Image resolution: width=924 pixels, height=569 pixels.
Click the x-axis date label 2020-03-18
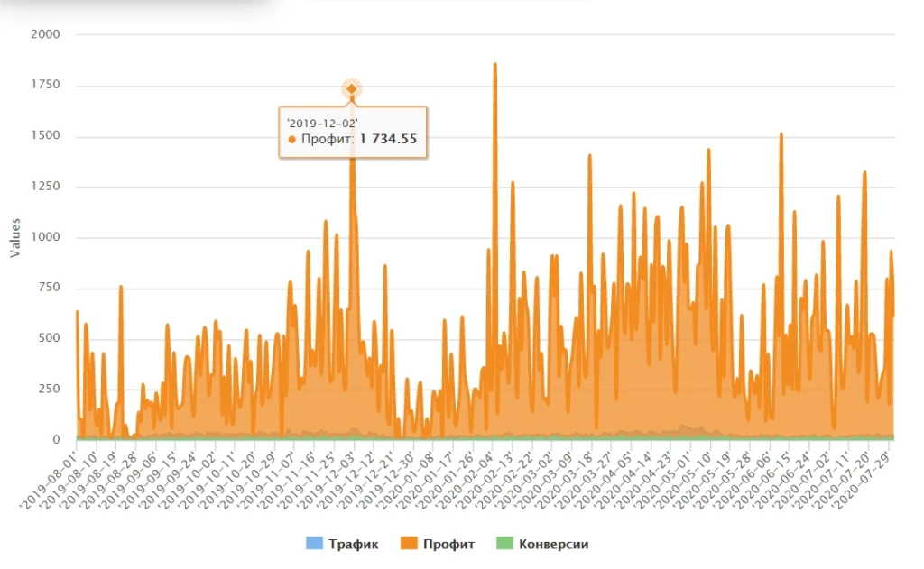(564, 480)
